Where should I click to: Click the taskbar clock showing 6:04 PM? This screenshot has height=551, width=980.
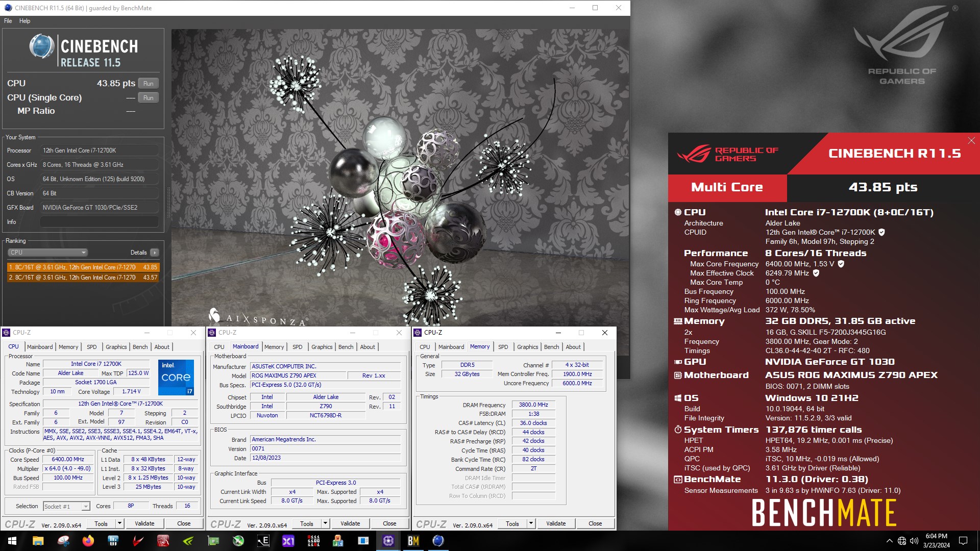936,541
